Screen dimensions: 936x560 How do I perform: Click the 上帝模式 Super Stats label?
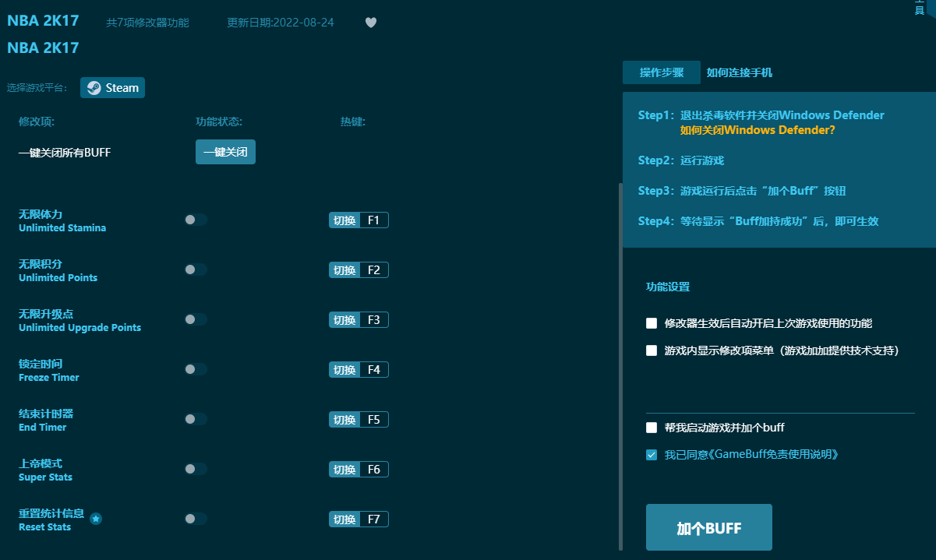(45, 470)
